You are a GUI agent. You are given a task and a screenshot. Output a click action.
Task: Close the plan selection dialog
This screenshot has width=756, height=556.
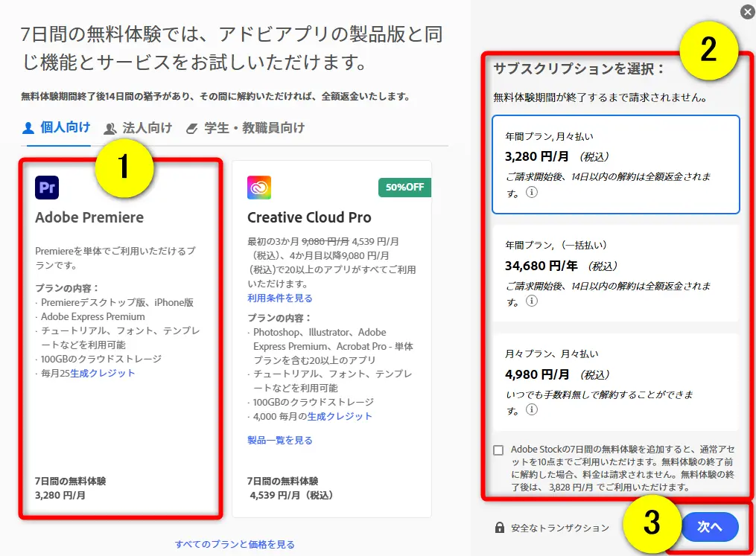746,11
